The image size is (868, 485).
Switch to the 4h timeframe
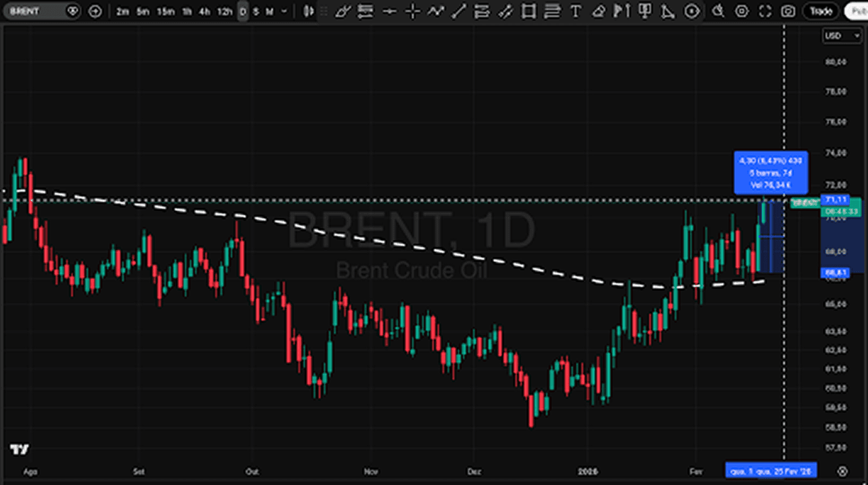pos(205,11)
